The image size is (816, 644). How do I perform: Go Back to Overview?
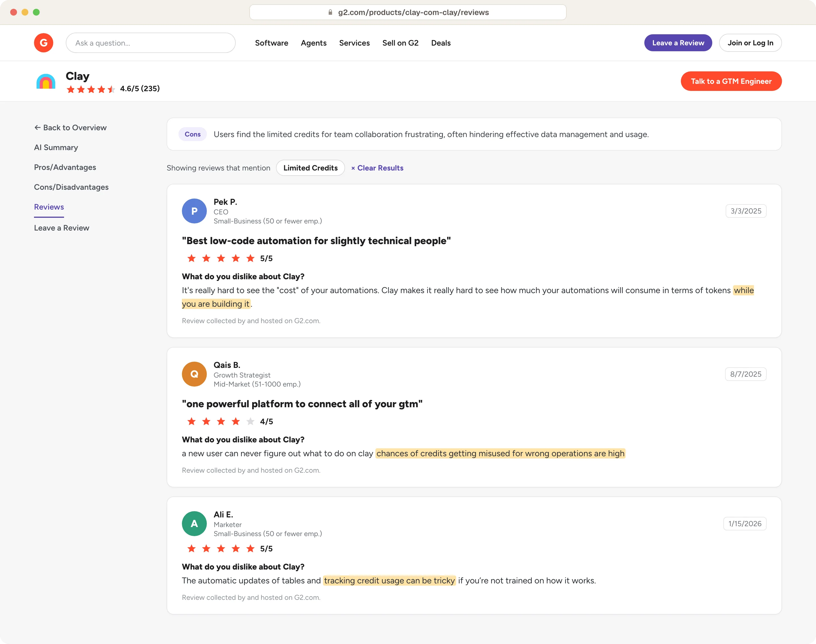pos(70,127)
